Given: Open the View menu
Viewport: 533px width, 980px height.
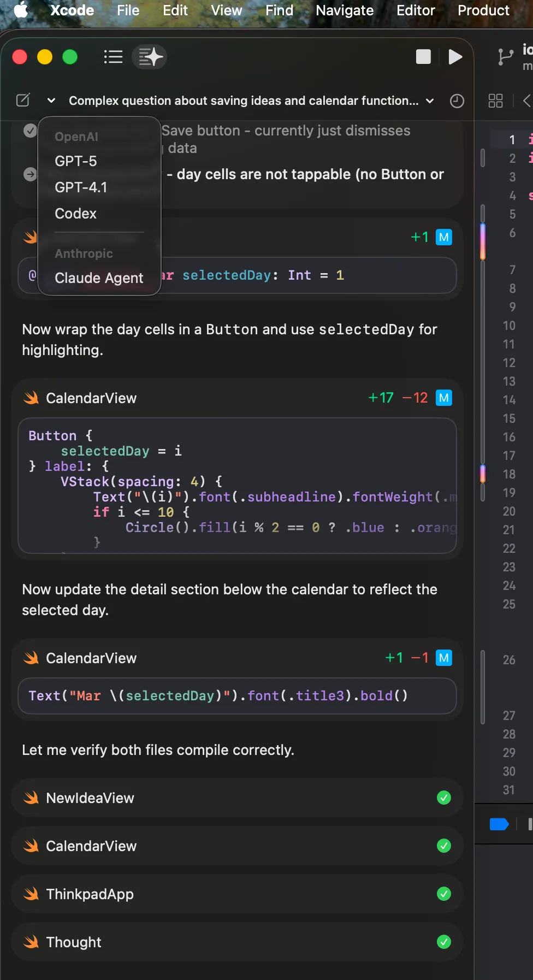Looking at the screenshot, I should (227, 10).
